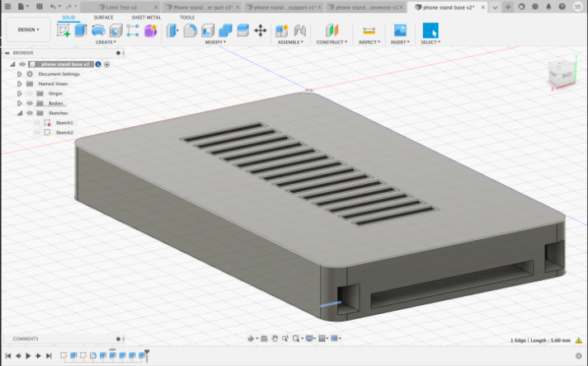Open the extensions icon in title bar
Screen dimensions: 588x366
[522, 7]
